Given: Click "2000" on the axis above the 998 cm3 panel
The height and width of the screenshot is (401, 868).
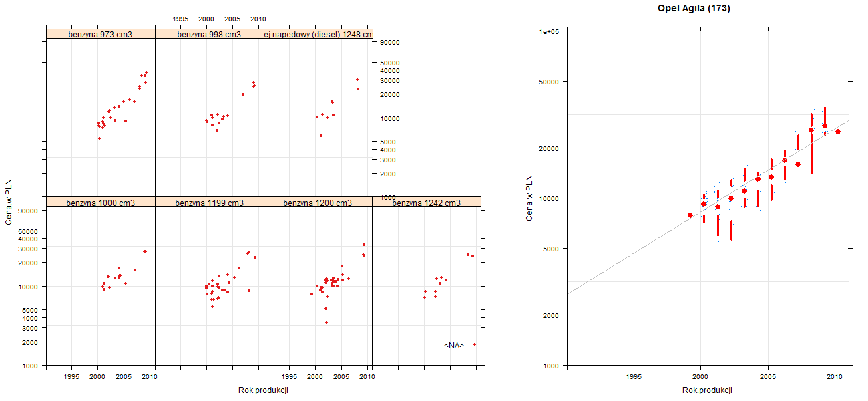Looking at the screenshot, I should point(206,19).
